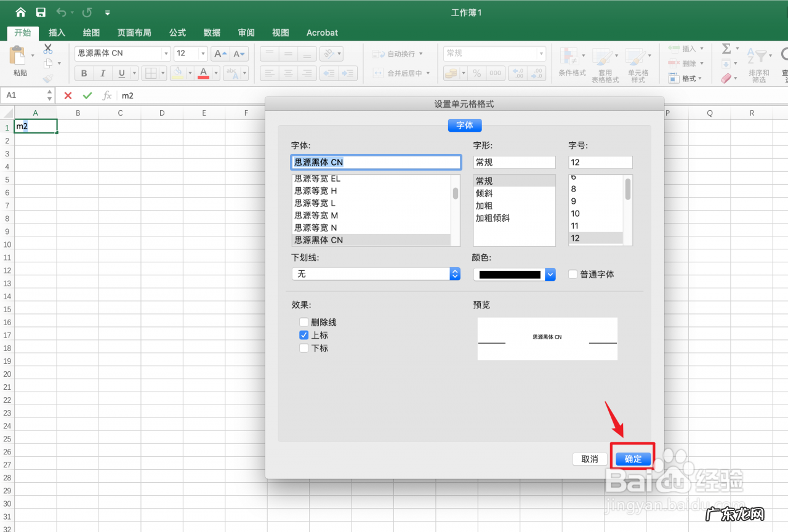
Task: Check the 下标 (subscript) checkbox
Action: pos(304,348)
